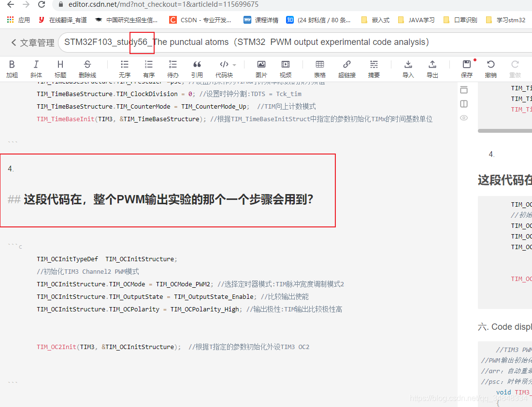
Task: Insert a video (视频)
Action: (x=286, y=69)
